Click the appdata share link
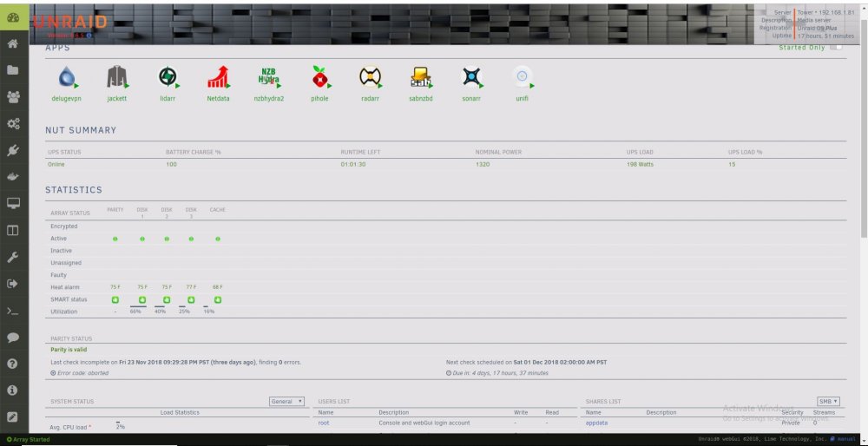This screenshot has width=868, height=446. (x=597, y=423)
